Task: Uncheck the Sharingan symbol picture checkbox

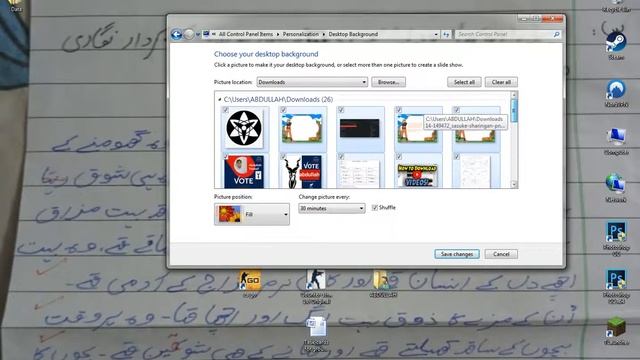Action: (226, 110)
